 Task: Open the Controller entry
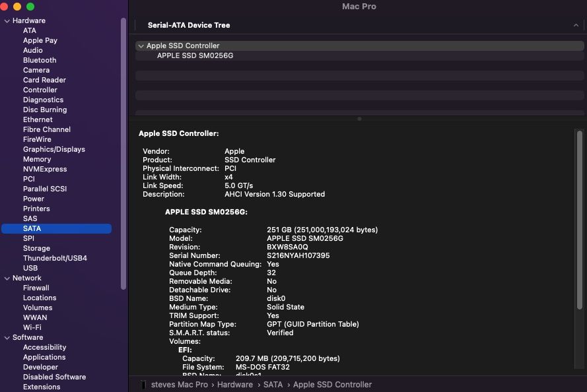pos(40,90)
